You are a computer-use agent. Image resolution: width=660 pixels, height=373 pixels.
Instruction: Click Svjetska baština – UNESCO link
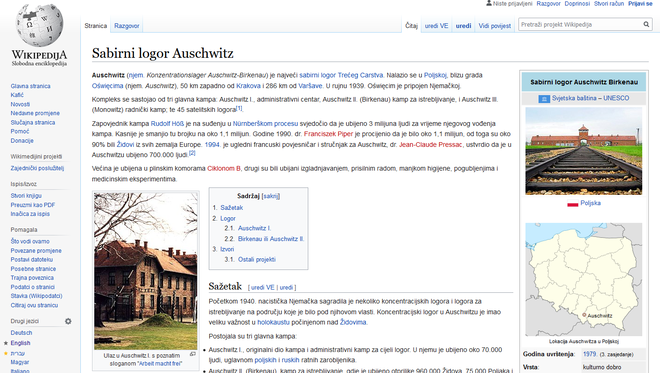pyautogui.click(x=591, y=98)
